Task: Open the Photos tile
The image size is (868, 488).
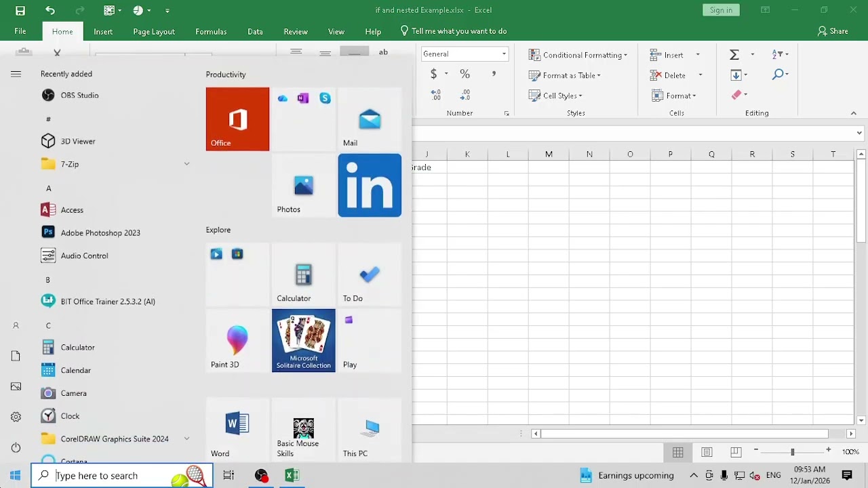Action: 303,186
